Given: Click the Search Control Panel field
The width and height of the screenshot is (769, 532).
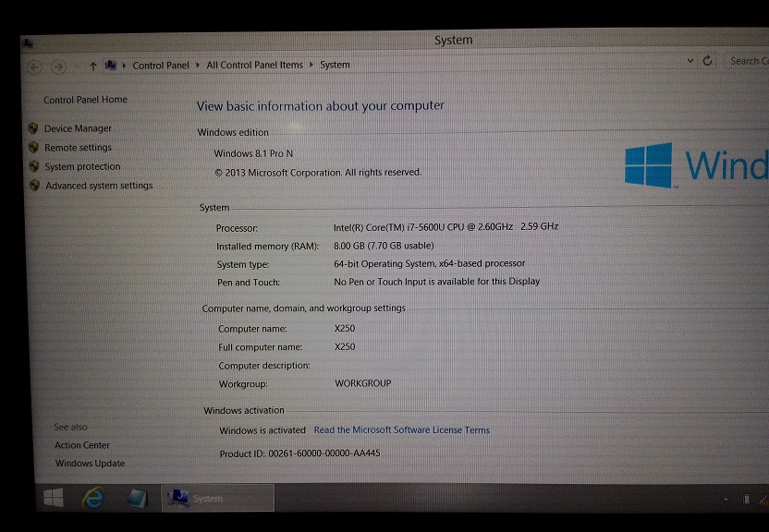Looking at the screenshot, I should pos(747,61).
